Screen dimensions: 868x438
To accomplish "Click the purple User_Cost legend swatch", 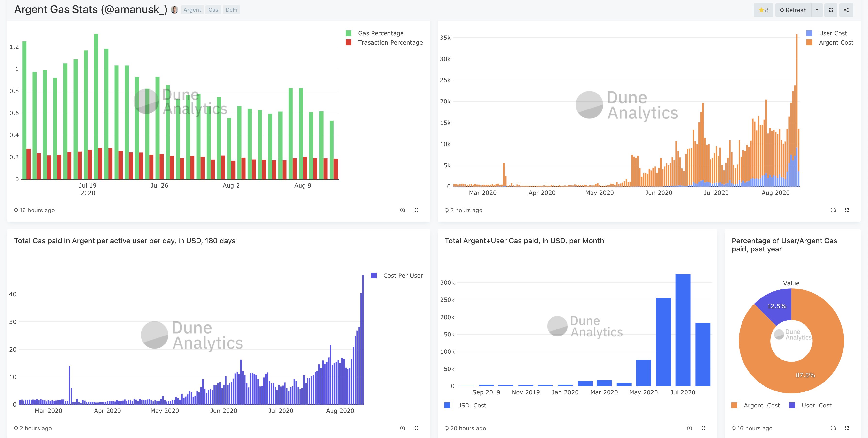I will [x=792, y=405].
